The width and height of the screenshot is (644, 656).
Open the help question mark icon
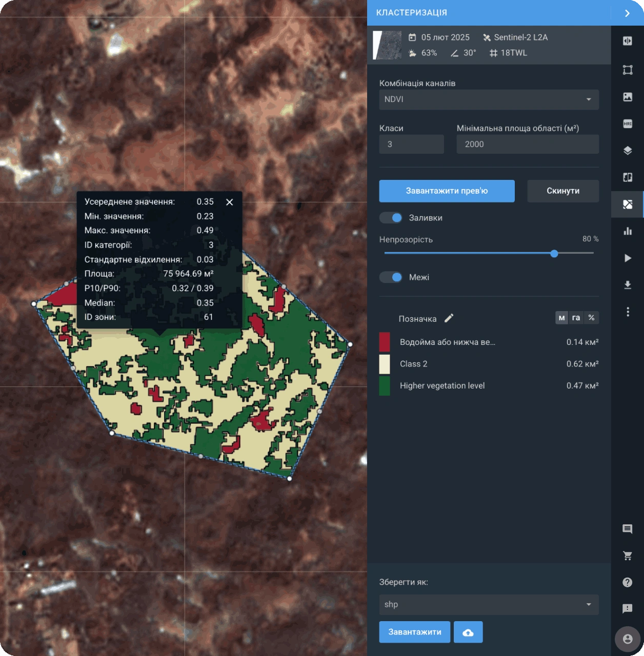(627, 582)
